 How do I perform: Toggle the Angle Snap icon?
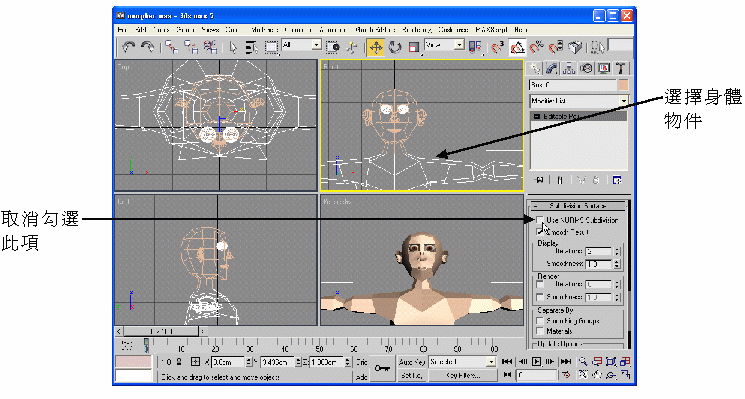517,47
